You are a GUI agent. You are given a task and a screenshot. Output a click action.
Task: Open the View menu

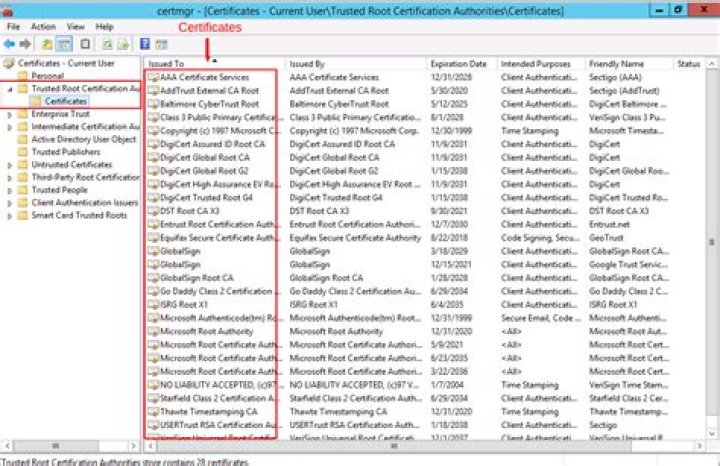[x=75, y=27]
